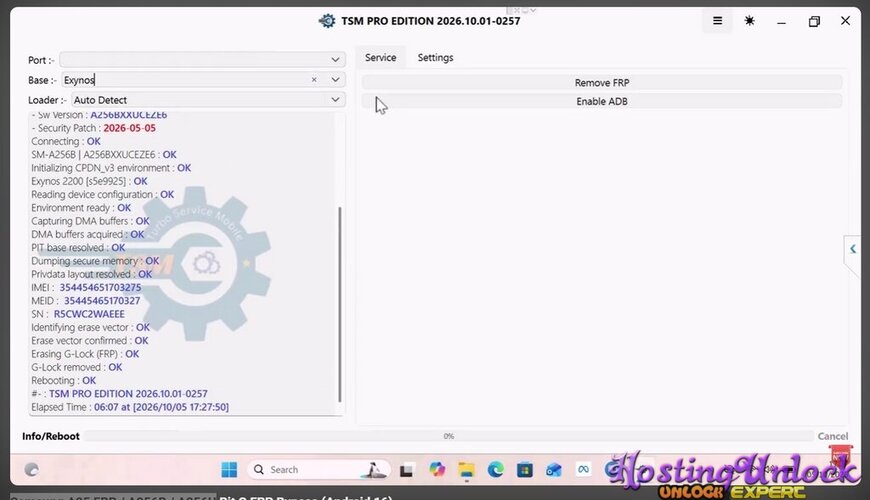
Task: Click the 'Connecting : OK' log line
Action: coord(65,142)
